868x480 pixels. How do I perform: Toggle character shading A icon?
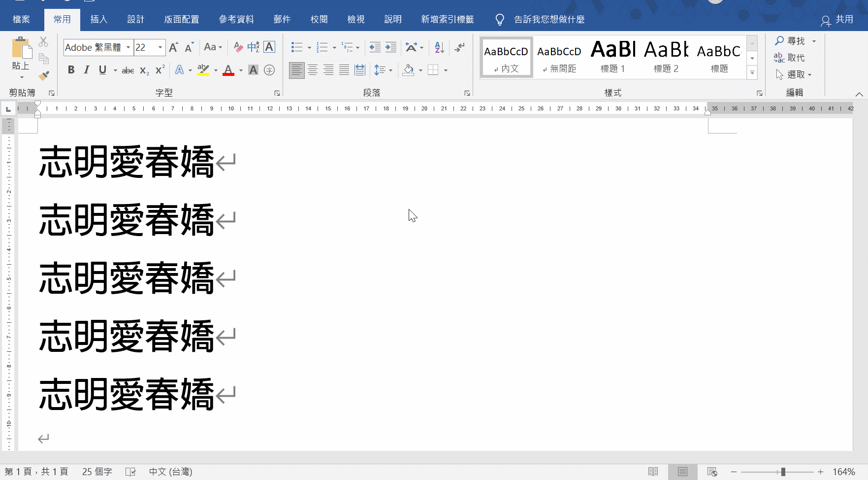[x=253, y=70]
